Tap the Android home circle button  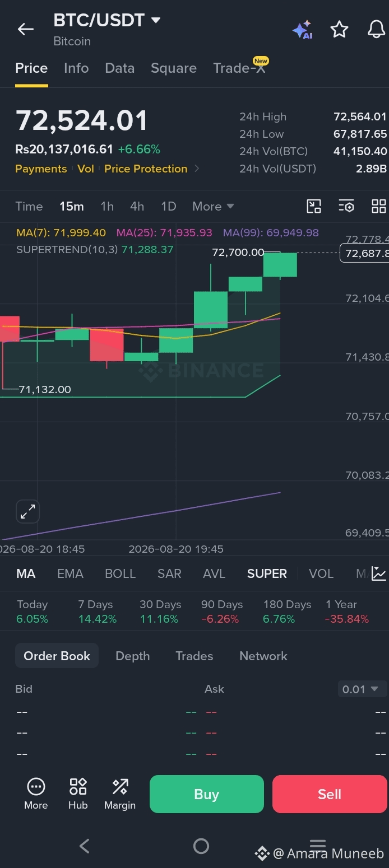coord(201,846)
